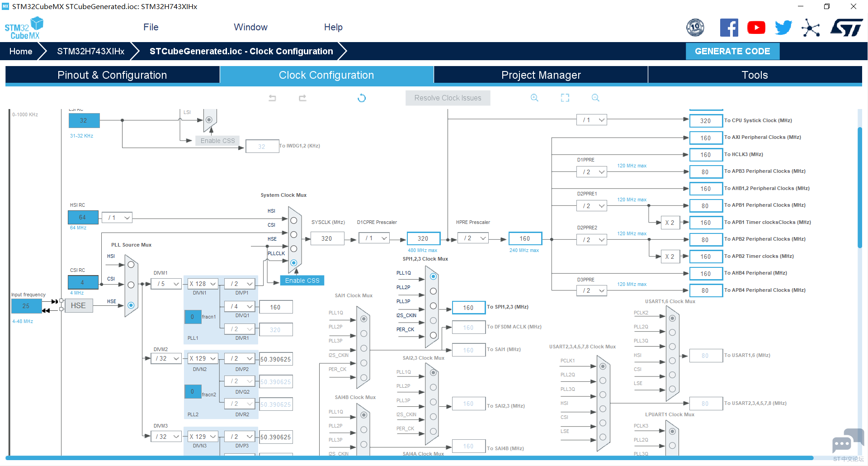This screenshot has height=466, width=868.
Task: Click the vertical scrollbar of clock diagram
Action: tap(859, 188)
